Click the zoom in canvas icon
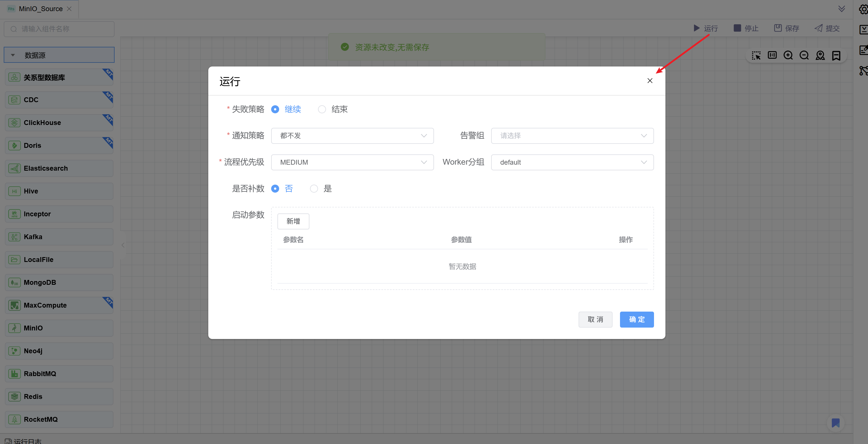Screen dimensions: 868x444 [788, 56]
